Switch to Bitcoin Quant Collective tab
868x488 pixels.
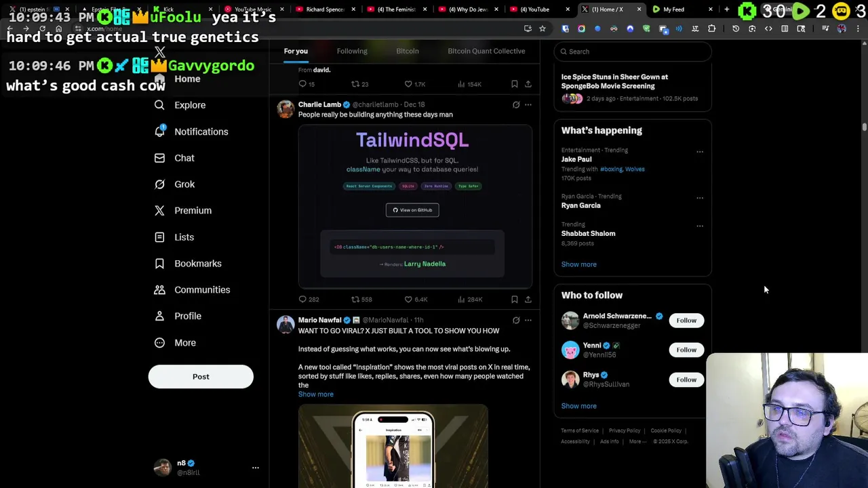point(486,51)
